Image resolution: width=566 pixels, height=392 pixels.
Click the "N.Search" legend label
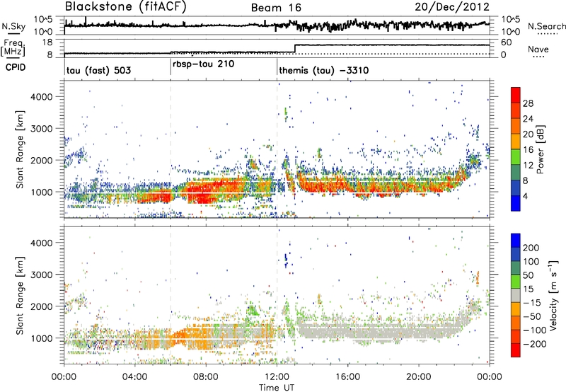point(546,26)
